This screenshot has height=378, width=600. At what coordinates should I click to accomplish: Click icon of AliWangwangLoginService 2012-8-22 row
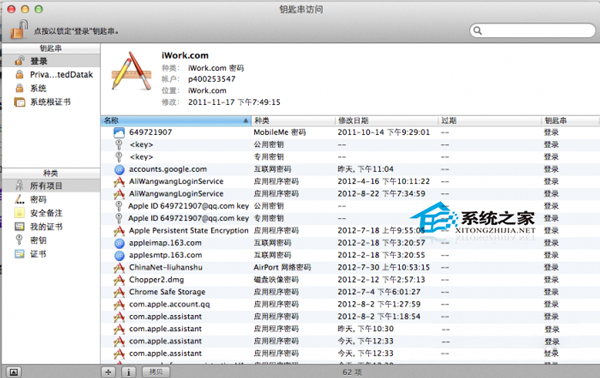(x=119, y=194)
